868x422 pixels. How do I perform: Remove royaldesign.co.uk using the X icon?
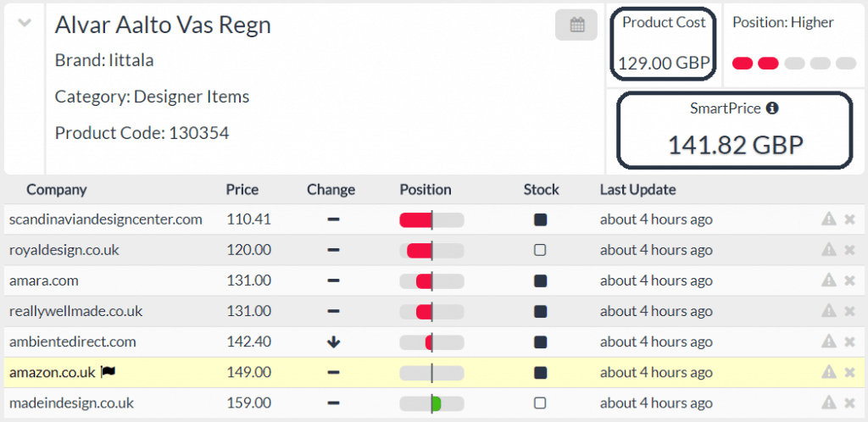(849, 250)
